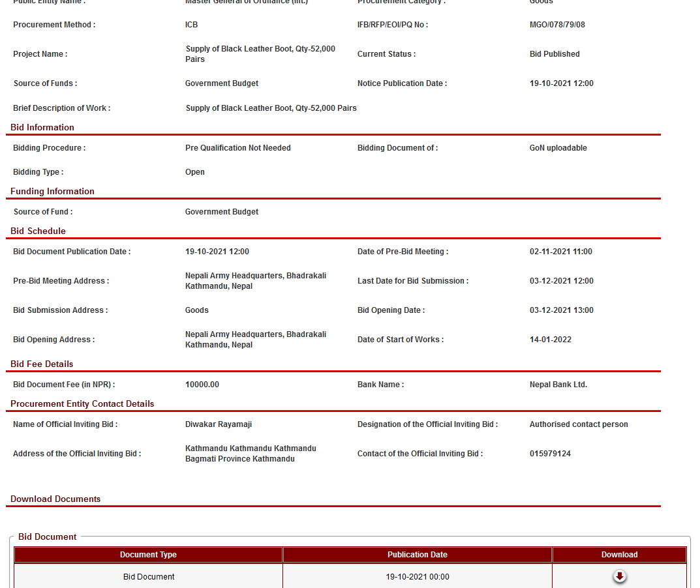The width and height of the screenshot is (700, 588).
Task: Click the Download Documents section heading
Action: point(55,499)
